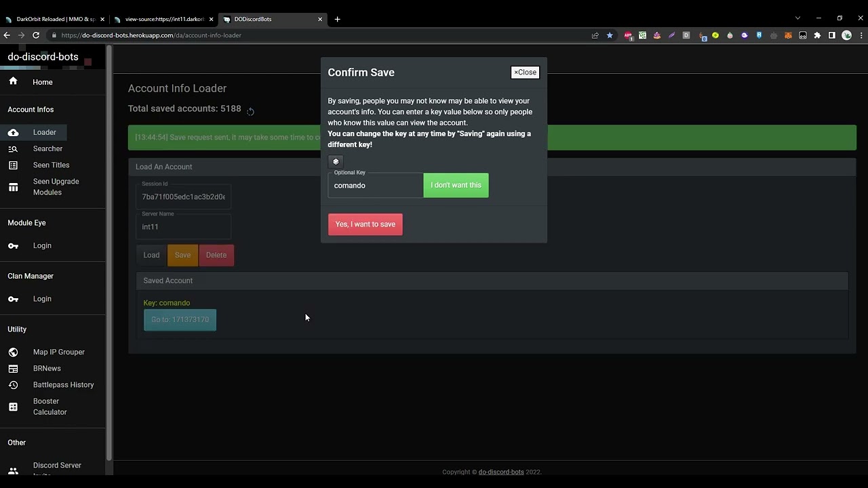Share this page from address bar
The height and width of the screenshot is (488, 868).
595,35
